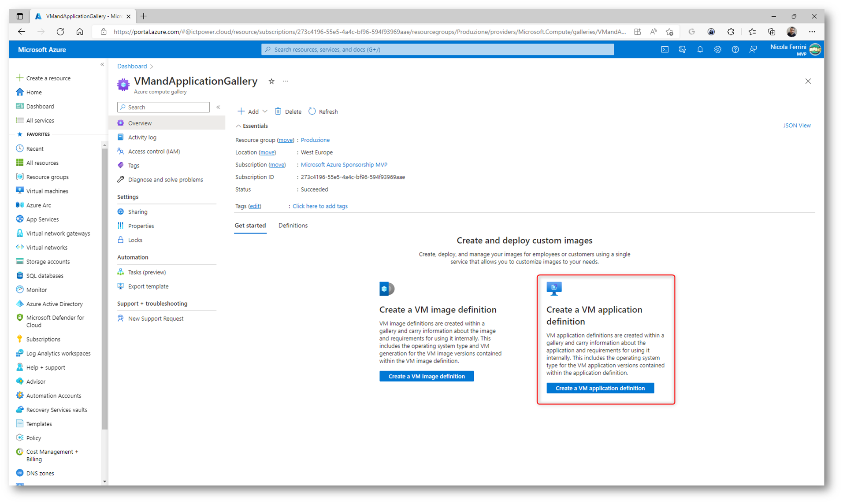
Task: Collapse the Azure left sidebar menu
Action: (x=102, y=65)
